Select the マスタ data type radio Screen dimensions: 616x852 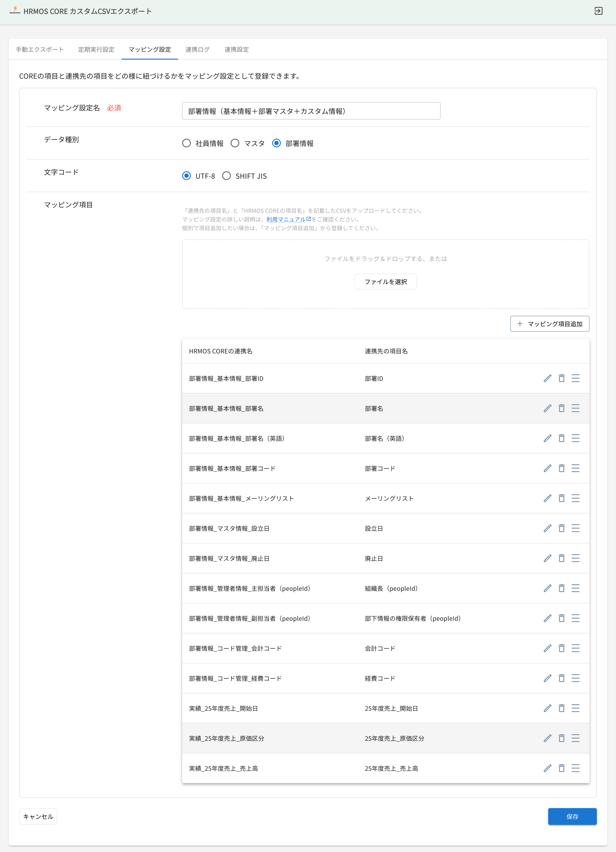235,143
